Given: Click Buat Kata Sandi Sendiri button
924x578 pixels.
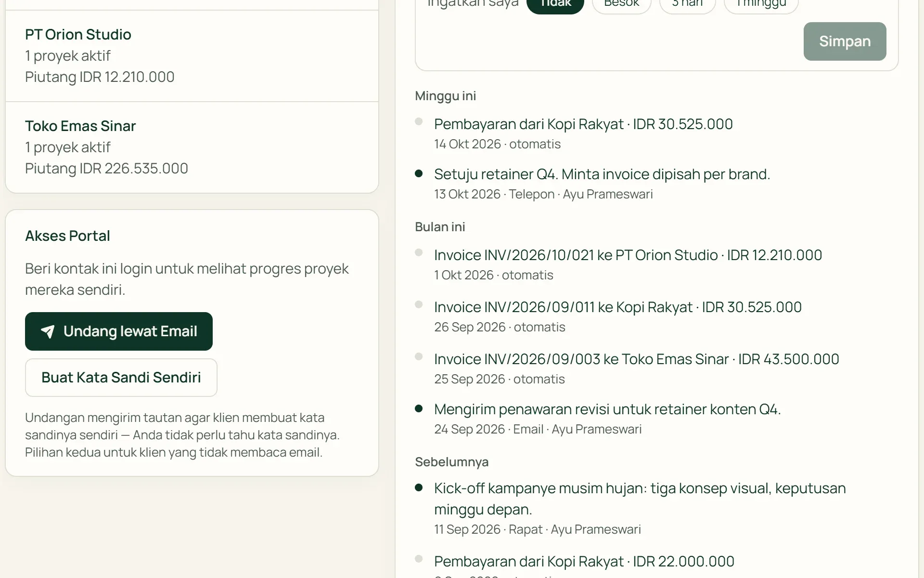Looking at the screenshot, I should click(121, 378).
